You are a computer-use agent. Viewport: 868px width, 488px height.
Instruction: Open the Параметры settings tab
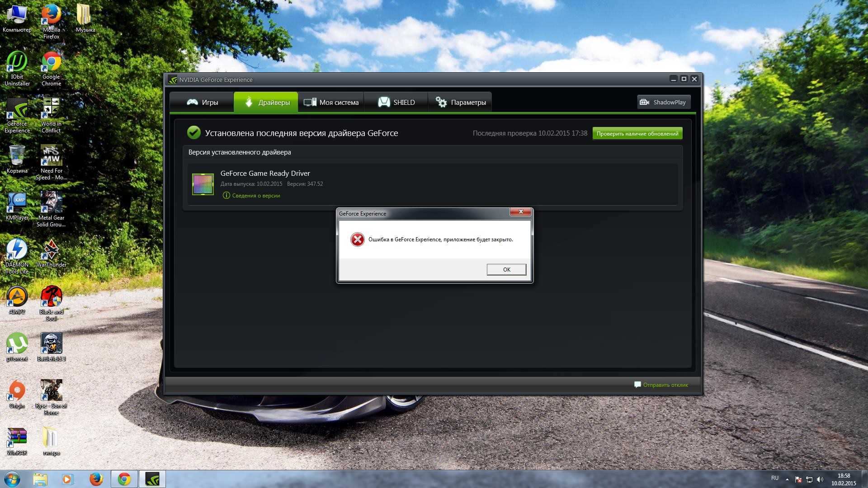(460, 103)
